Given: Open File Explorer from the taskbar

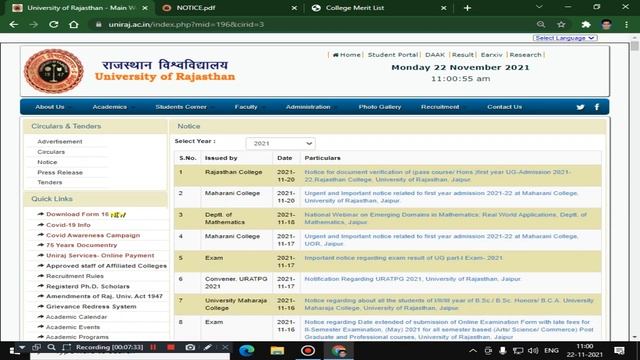Looking at the screenshot, I should coord(277,351).
